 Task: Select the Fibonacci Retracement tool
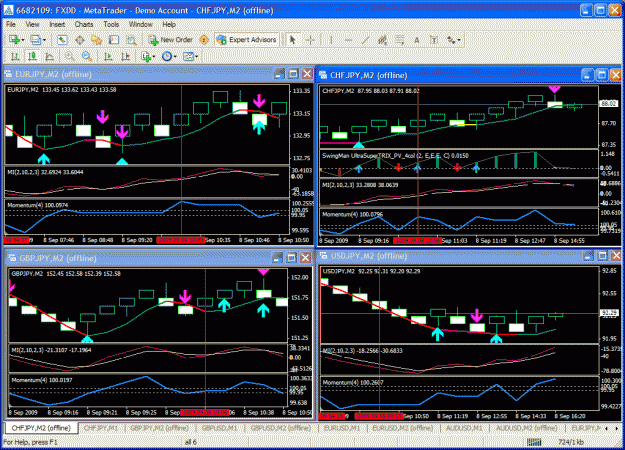coord(399,39)
